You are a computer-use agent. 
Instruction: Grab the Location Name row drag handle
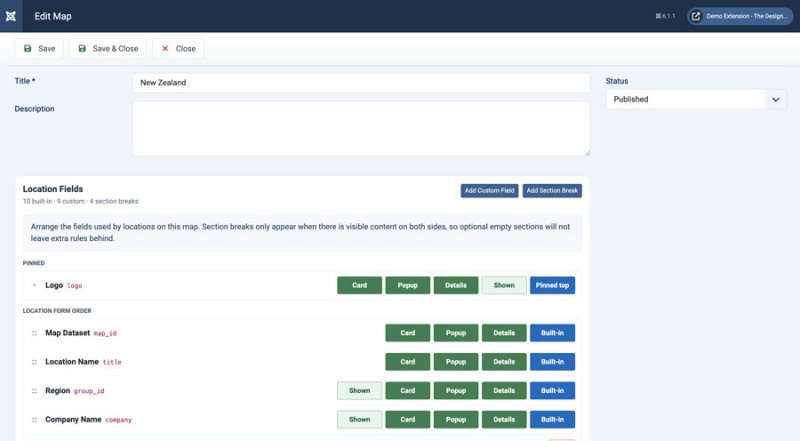click(x=34, y=362)
